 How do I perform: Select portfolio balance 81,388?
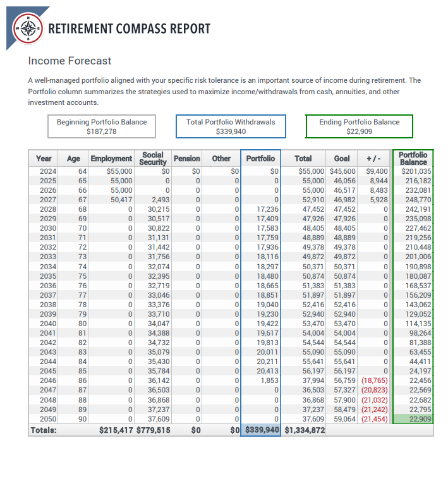(420, 343)
